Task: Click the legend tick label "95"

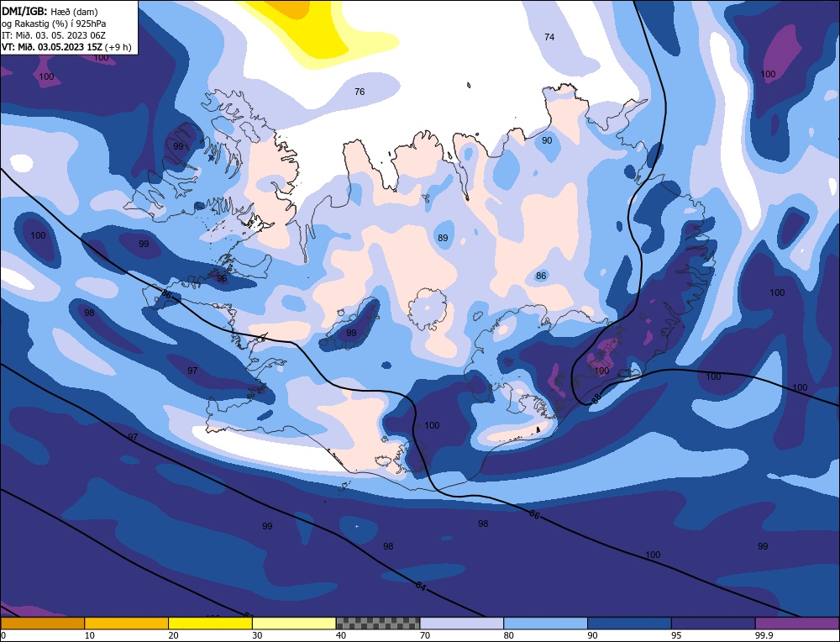Action: point(676,635)
